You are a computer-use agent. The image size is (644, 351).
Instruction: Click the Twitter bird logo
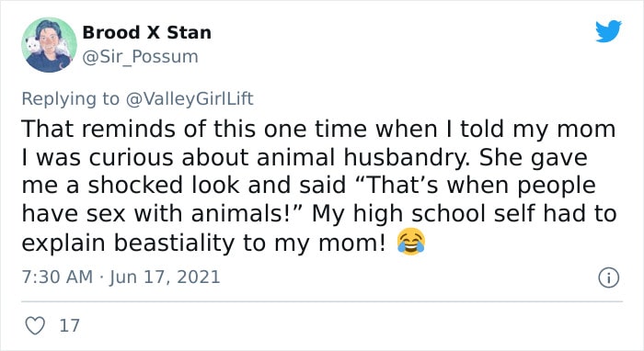pos(609,30)
